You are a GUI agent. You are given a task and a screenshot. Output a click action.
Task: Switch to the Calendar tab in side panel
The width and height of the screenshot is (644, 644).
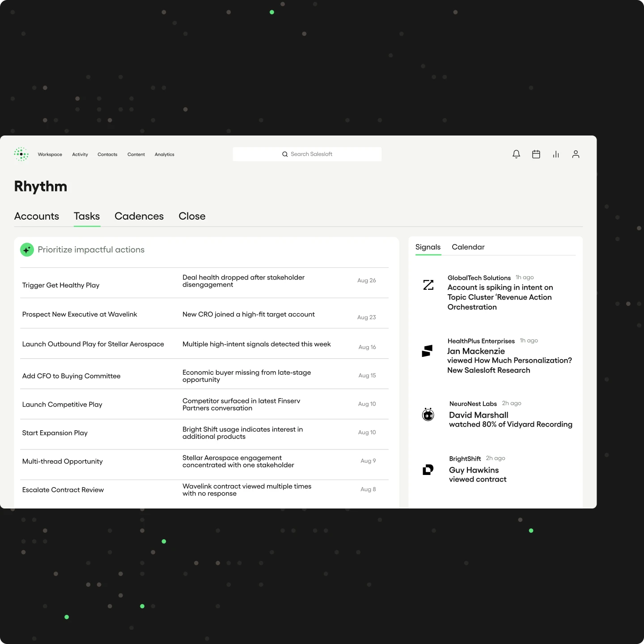click(x=468, y=247)
